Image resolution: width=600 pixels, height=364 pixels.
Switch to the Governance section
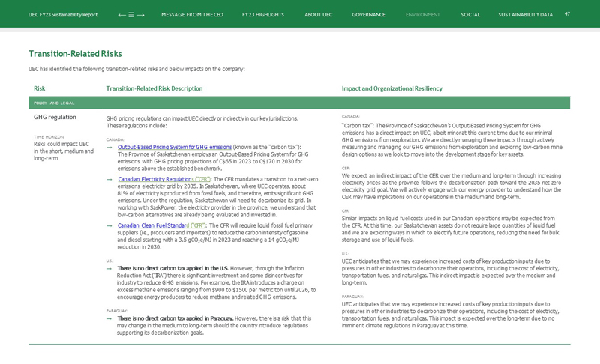click(368, 15)
